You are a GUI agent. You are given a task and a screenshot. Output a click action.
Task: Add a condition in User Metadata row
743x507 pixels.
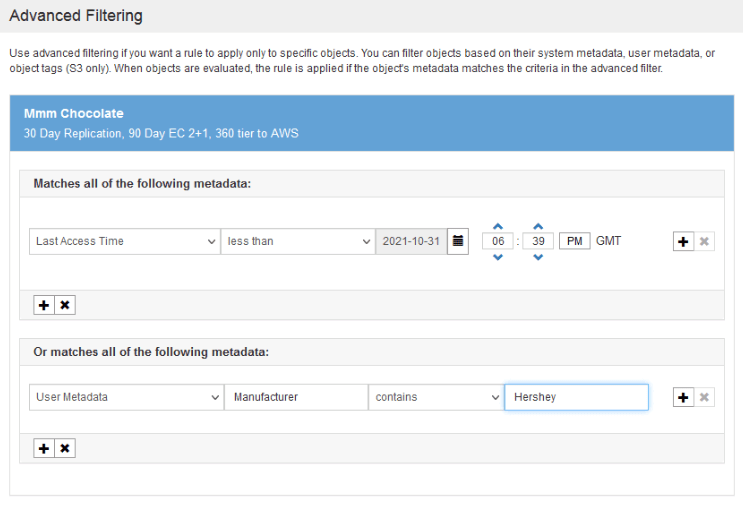(x=683, y=398)
